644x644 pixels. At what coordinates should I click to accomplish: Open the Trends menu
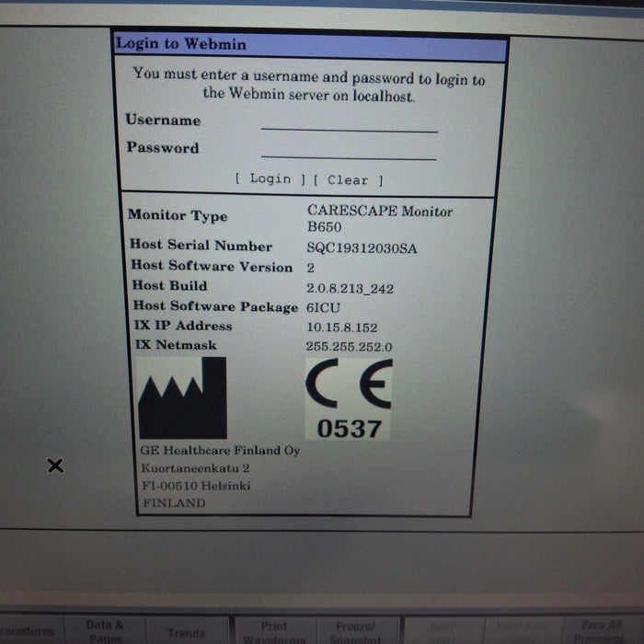coord(187,632)
